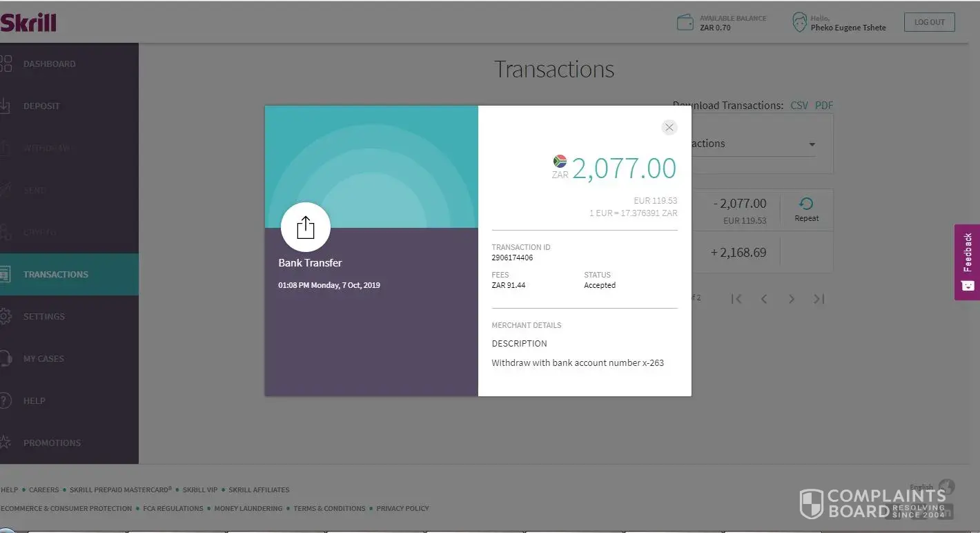Open Ecommerce & Consumer Protection footer link
The height and width of the screenshot is (533, 980).
tap(66, 509)
